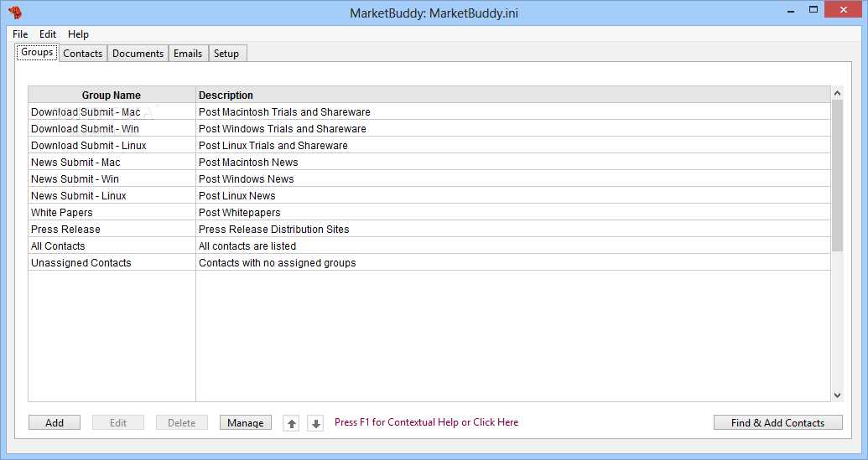
Task: Switch to the Contacts tab
Action: [x=82, y=54]
